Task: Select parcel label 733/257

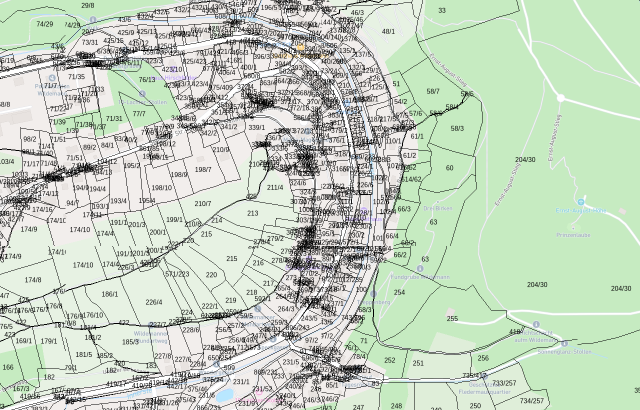Action: (504, 383)
